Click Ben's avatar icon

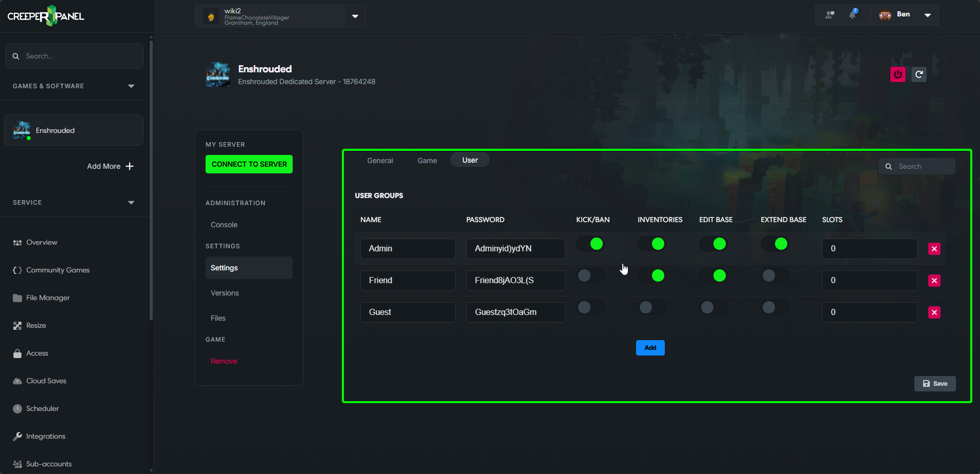coord(885,15)
